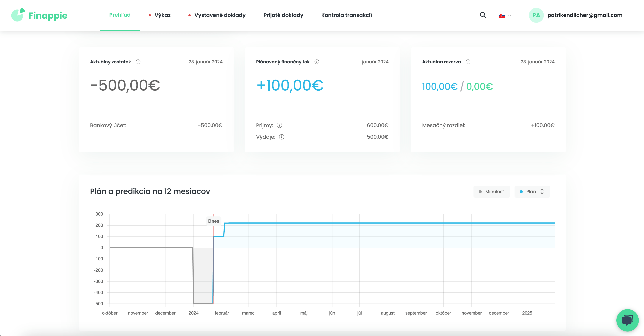Click the info icon beside Výdaje

point(282,137)
